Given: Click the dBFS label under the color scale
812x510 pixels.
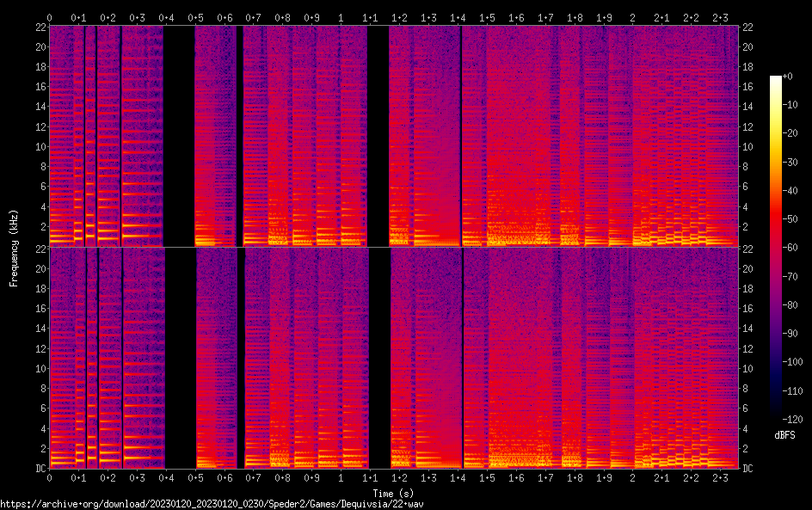Looking at the screenshot, I should click(x=784, y=436).
